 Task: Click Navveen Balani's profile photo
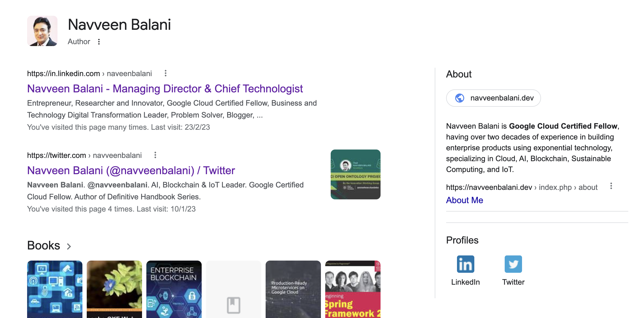42,31
